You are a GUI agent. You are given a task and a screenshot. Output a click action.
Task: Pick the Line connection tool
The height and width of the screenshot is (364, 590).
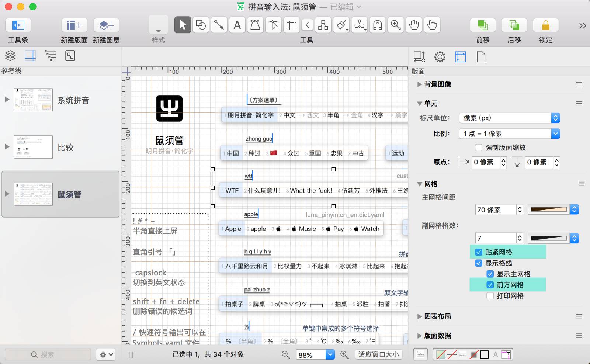tap(219, 25)
